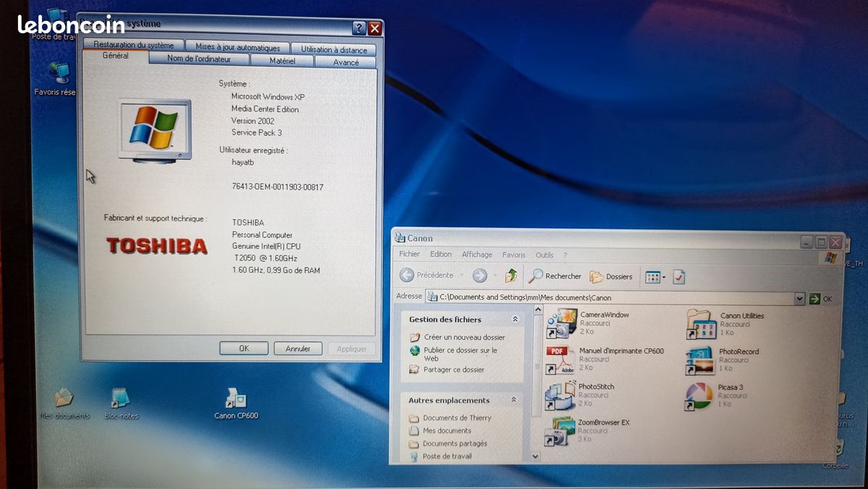Select the Canon CP600 desktop icon

(236, 404)
